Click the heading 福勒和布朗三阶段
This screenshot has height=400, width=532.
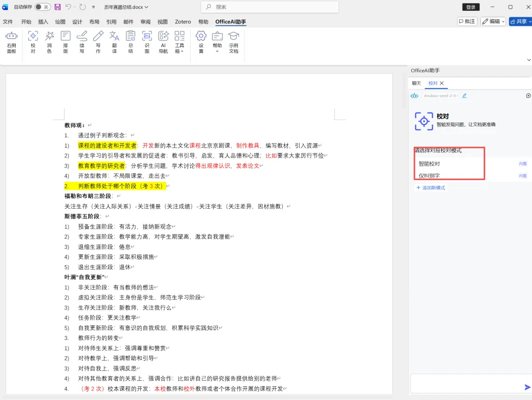point(88,196)
